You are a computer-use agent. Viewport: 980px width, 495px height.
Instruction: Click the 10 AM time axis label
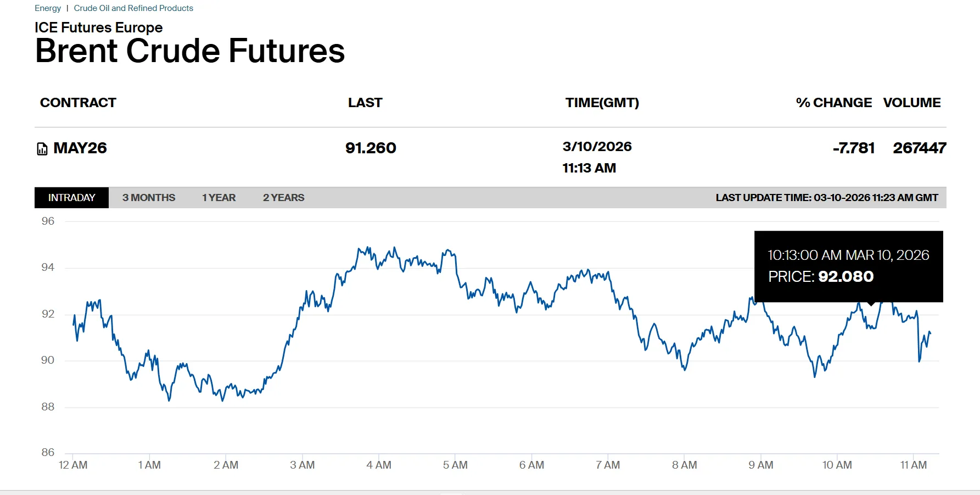(x=837, y=465)
